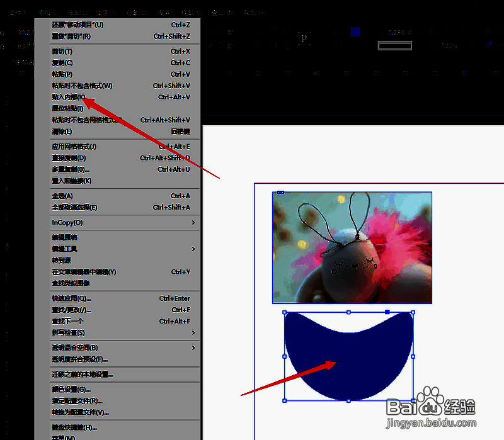Click the dark blue fill color swatch
Image resolution: width=504 pixels, height=440 pixels.
coord(355,32)
